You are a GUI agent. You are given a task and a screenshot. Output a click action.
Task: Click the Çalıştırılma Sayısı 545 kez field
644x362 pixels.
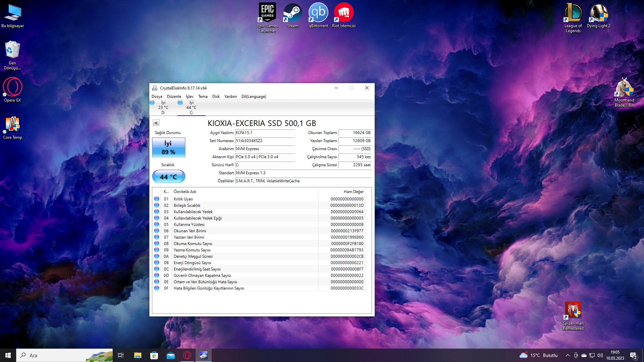tap(355, 157)
